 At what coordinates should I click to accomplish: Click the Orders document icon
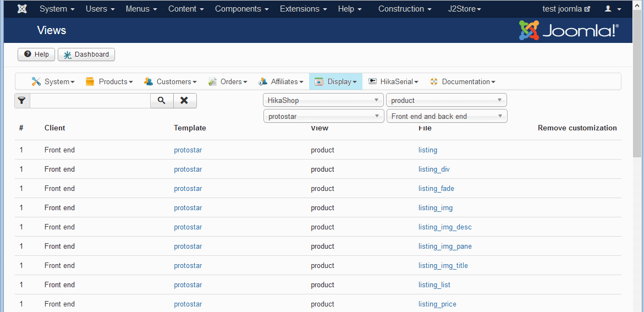212,81
